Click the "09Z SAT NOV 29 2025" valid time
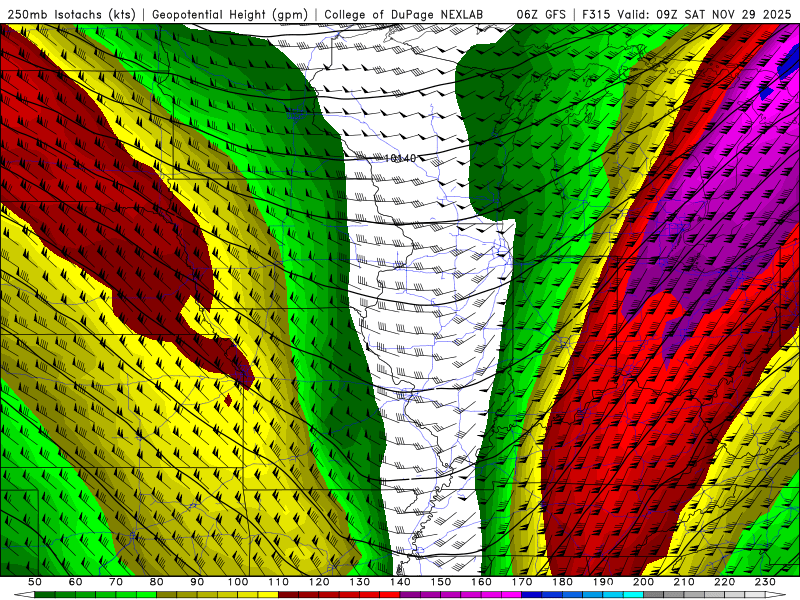This screenshot has height=600, width=800. [x=723, y=15]
